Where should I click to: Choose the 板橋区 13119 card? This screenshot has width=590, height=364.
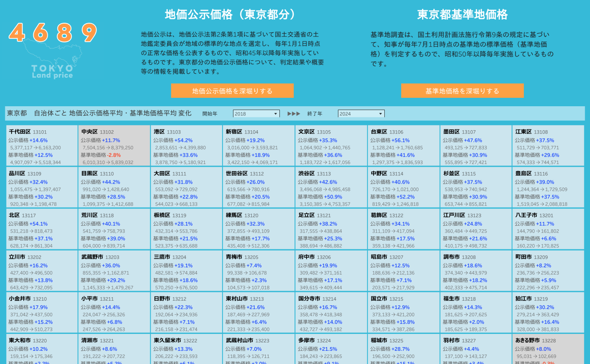187,229
